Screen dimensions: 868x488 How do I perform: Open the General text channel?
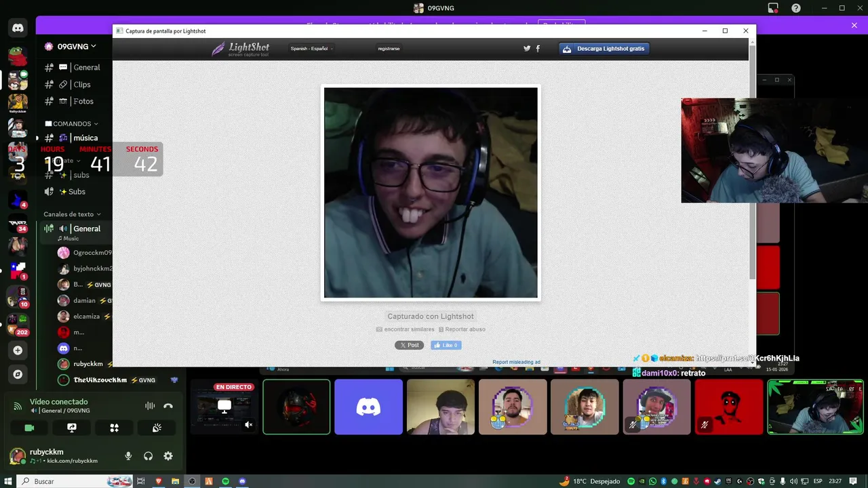(x=75, y=68)
